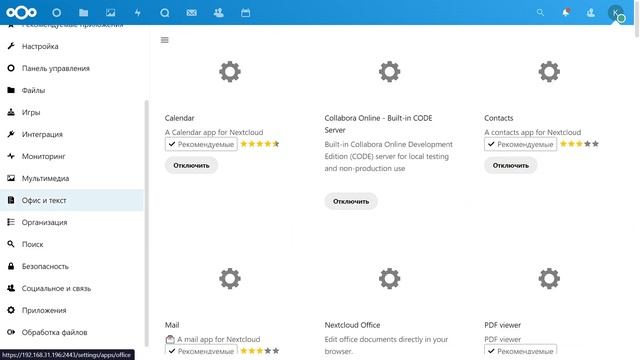Click Рекомендуемые badge under PDF viewer
The width and height of the screenshot is (640, 360).
[520, 350]
